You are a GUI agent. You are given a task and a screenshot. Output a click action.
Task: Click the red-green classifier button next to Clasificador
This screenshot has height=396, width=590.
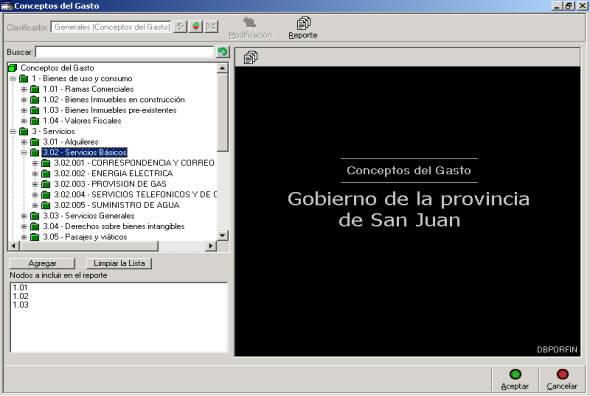196,27
